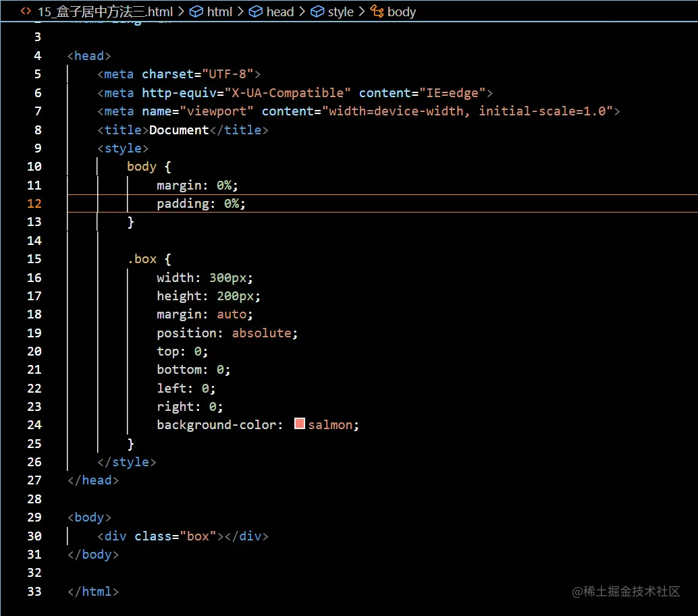This screenshot has height=616, width=698.
Task: Open the head breadcrumb item
Action: tap(280, 11)
